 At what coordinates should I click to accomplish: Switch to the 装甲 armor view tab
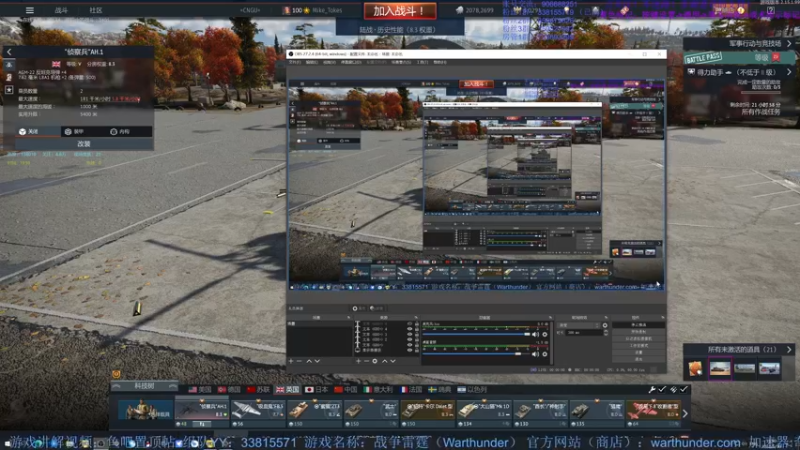(83, 132)
